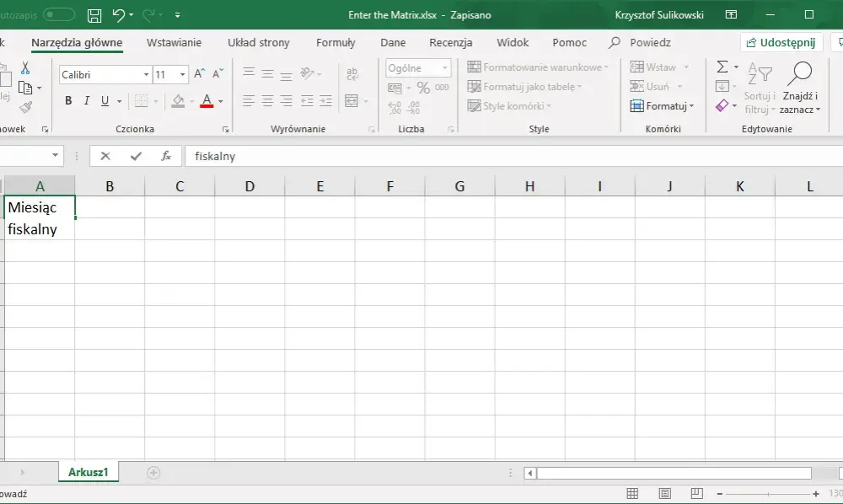Toggle the Autozapis switch

tap(59, 14)
